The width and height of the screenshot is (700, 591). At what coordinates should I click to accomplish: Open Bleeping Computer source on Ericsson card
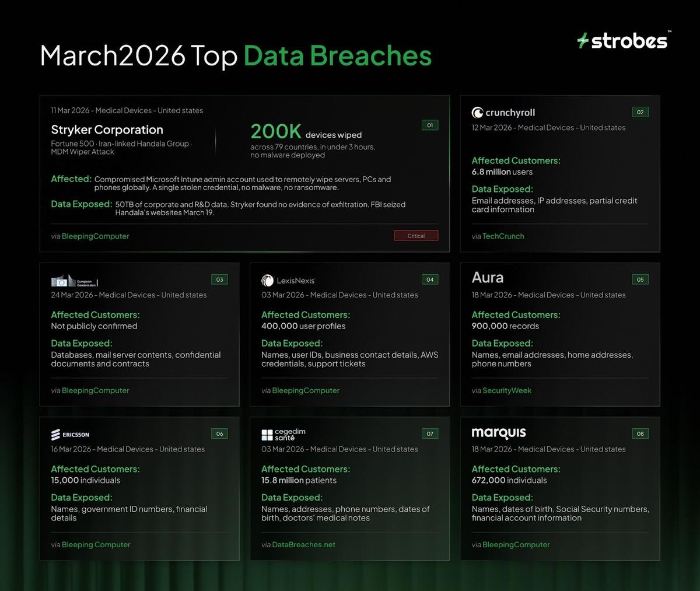point(96,544)
